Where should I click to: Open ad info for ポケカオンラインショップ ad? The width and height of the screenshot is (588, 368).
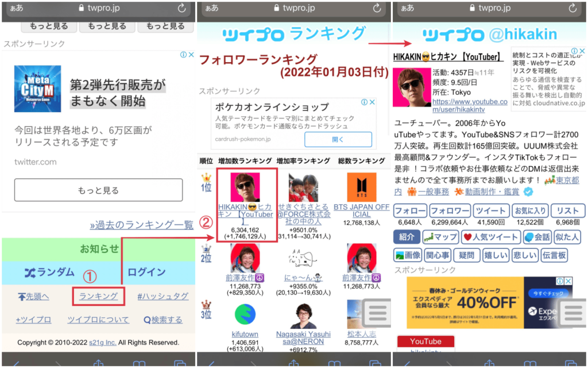coord(364,102)
